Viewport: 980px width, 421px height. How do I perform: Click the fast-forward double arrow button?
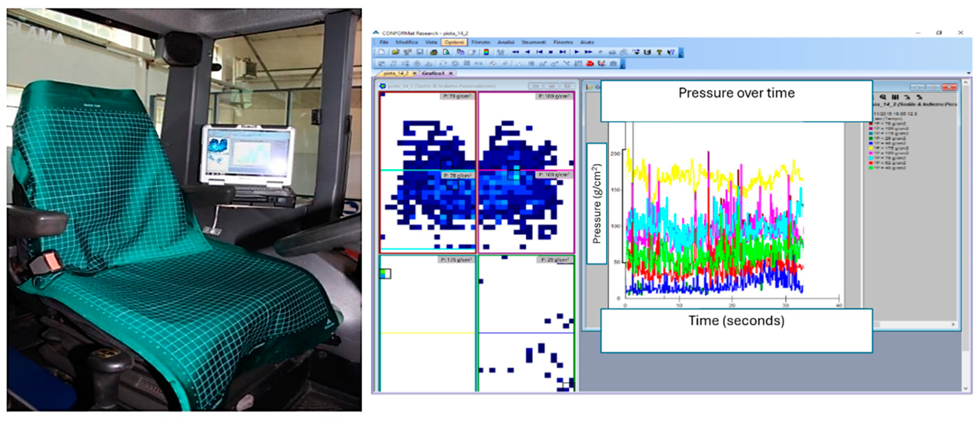pyautogui.click(x=589, y=52)
